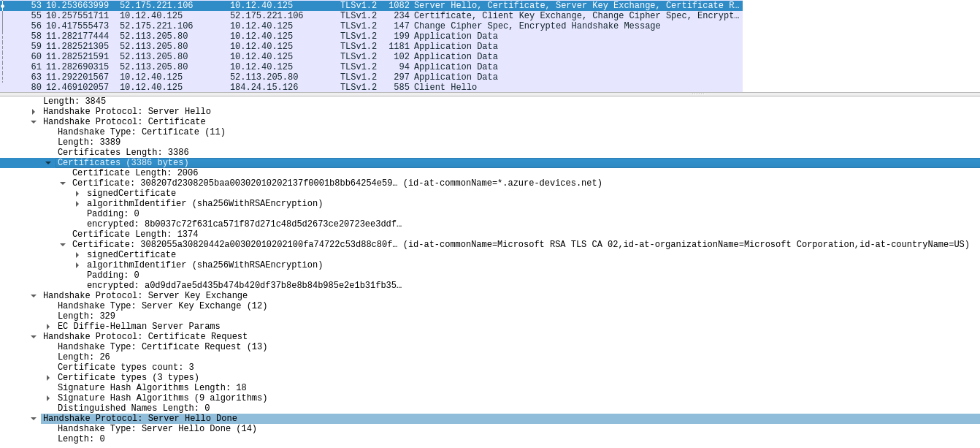The width and height of the screenshot is (980, 448).
Task: Select packet 80 Client Hello row
Action: click(371, 88)
